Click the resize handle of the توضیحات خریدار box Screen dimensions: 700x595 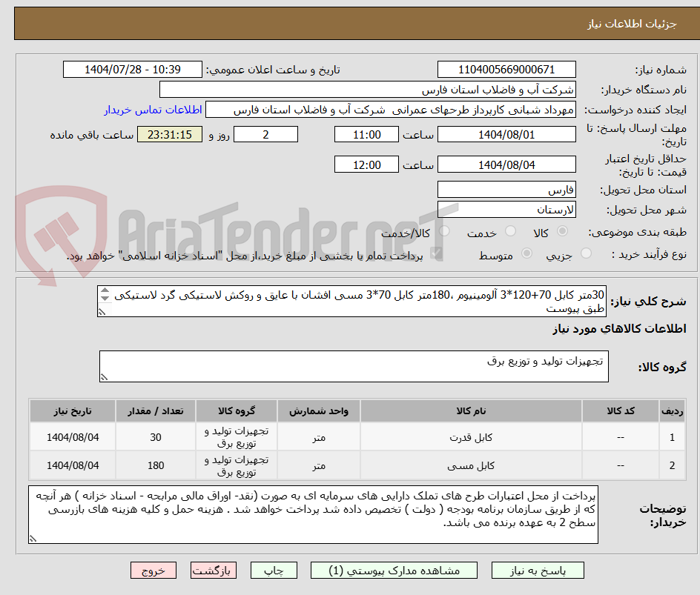(34, 540)
